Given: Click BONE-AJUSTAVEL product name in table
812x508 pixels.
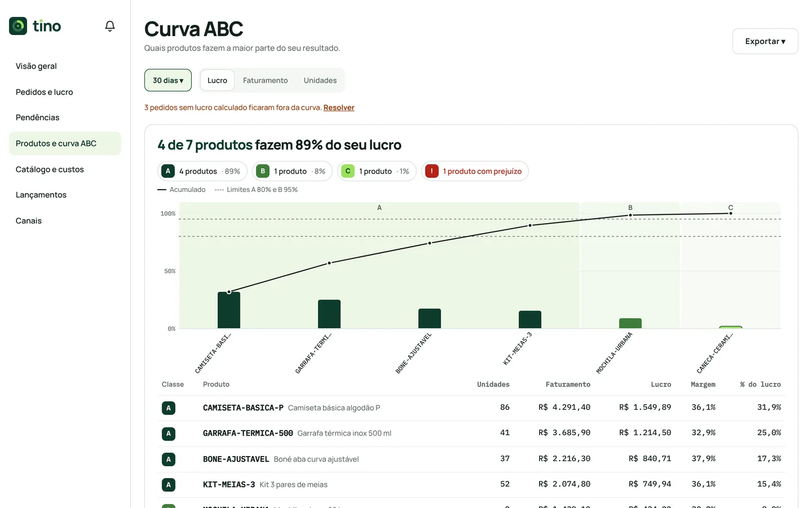Looking at the screenshot, I should (x=236, y=459).
